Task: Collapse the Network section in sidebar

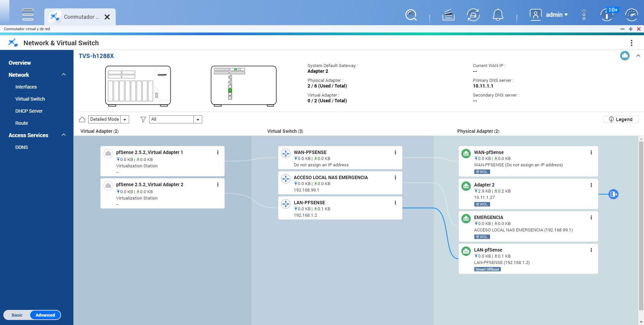Action: pyautogui.click(x=64, y=74)
